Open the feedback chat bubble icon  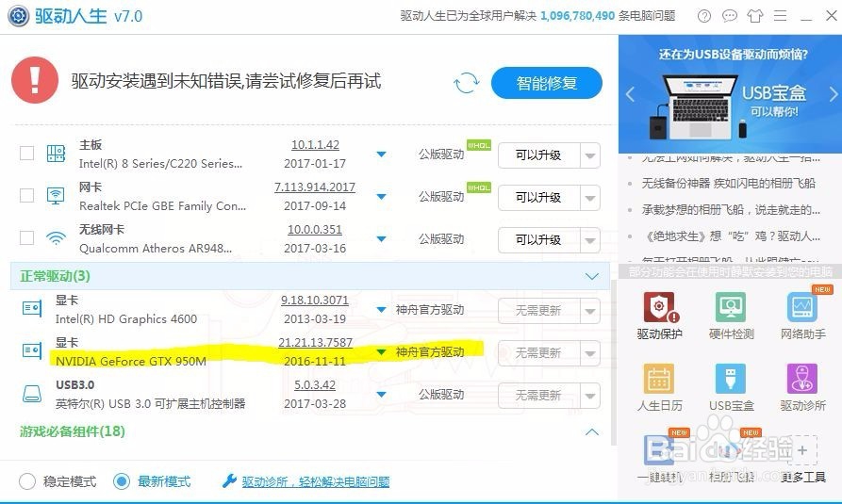pos(729,16)
